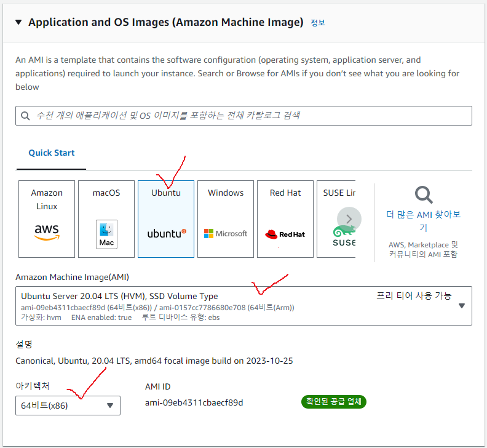Switch to the Quick Start tab
The width and height of the screenshot is (487, 448).
pyautogui.click(x=52, y=153)
